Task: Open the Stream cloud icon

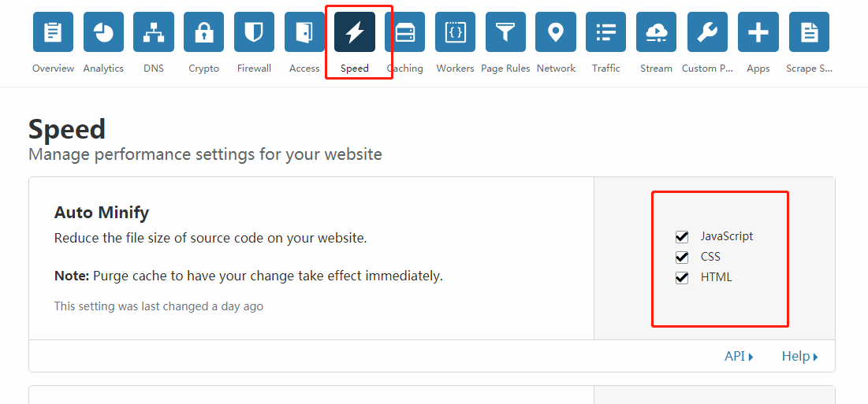Action: point(656,32)
